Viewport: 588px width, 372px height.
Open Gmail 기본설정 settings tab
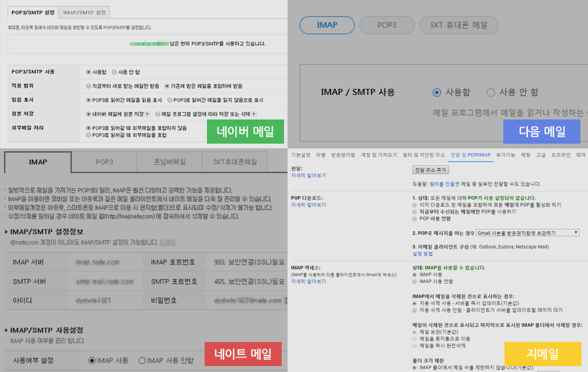point(300,155)
